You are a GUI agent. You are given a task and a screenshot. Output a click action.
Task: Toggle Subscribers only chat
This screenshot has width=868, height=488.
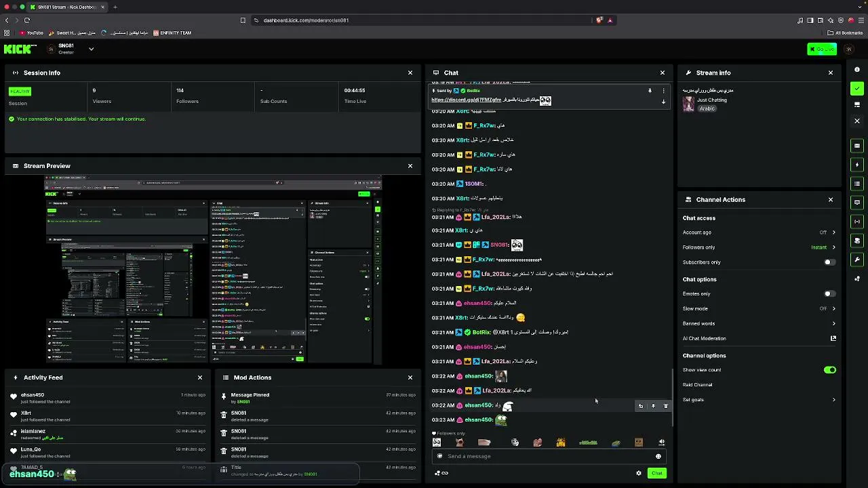[x=830, y=262]
